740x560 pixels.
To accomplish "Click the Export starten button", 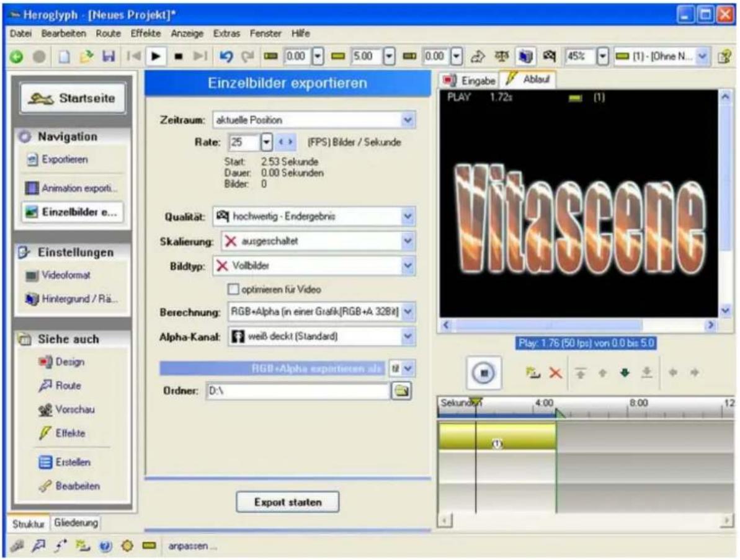I will pos(287,502).
